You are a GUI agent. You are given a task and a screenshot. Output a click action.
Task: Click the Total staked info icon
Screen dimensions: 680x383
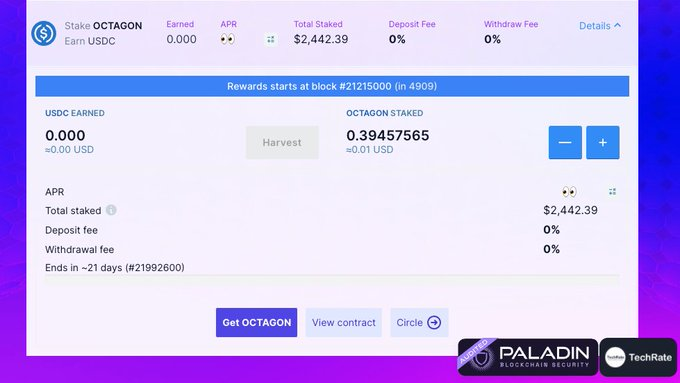click(111, 210)
